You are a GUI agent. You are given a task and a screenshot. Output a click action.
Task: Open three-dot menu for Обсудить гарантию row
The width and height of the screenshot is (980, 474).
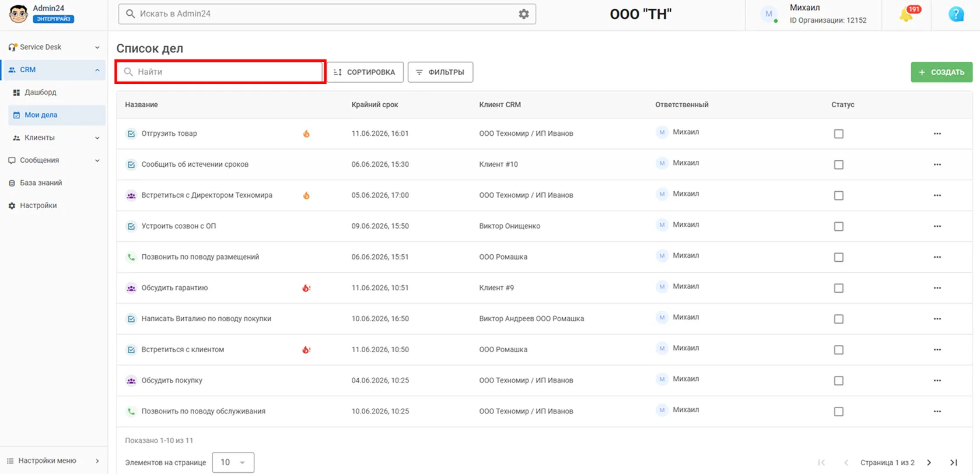[x=937, y=288]
